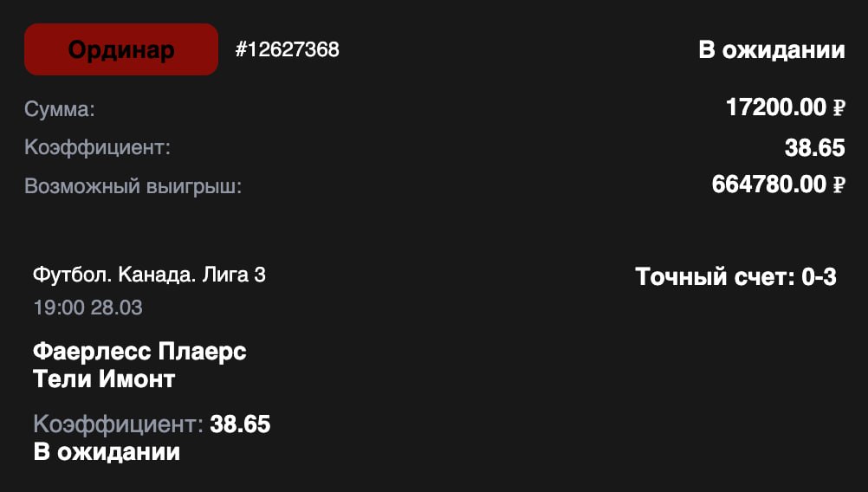Open the Фаерлесс Плаерс team
This screenshot has height=492, width=868.
pos(139,352)
